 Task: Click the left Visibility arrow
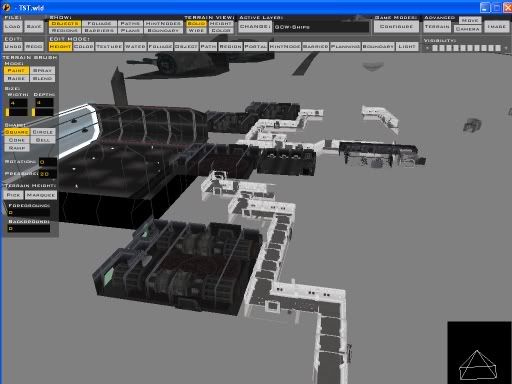coord(428,48)
